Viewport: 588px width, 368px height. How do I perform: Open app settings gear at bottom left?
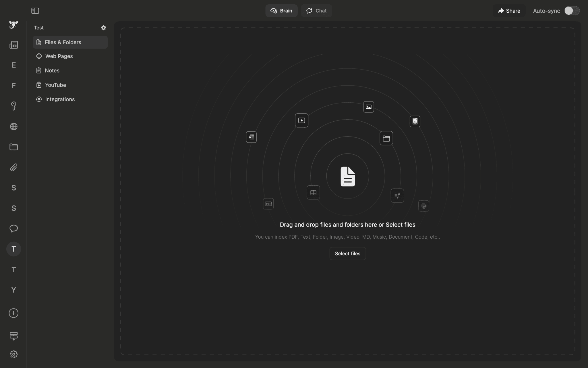pyautogui.click(x=13, y=354)
